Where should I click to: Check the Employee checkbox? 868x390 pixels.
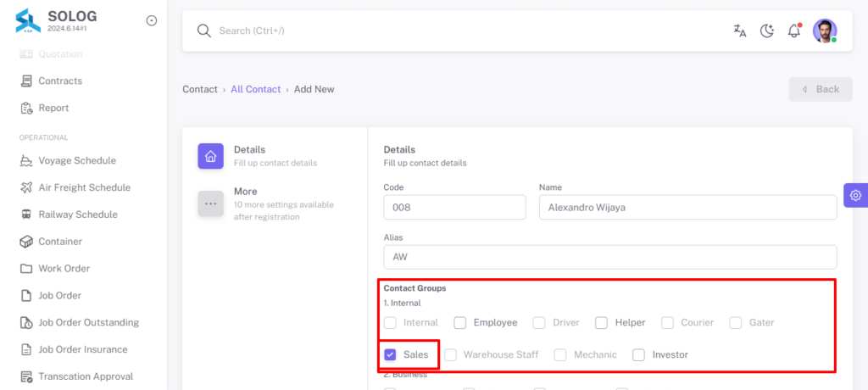(460, 322)
